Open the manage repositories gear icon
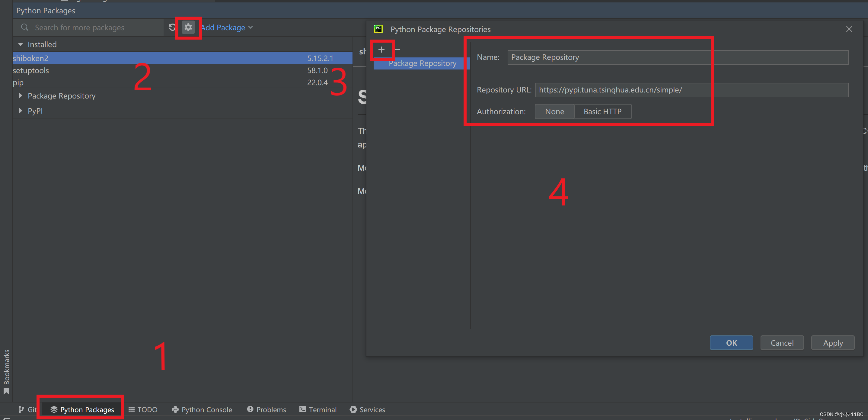The height and width of the screenshot is (420, 868). point(188,27)
